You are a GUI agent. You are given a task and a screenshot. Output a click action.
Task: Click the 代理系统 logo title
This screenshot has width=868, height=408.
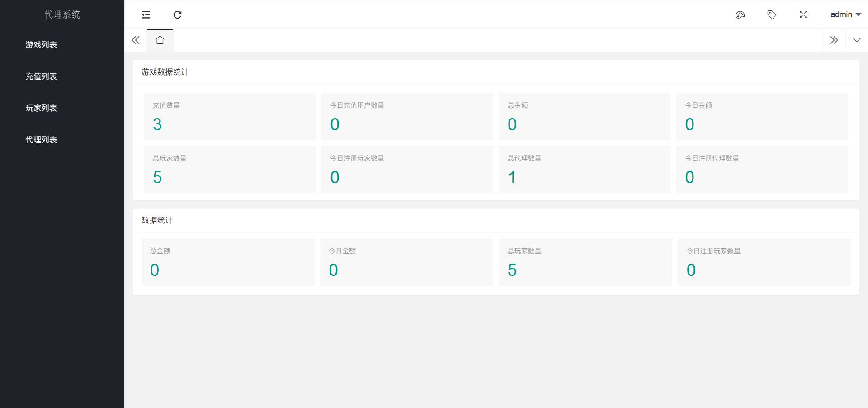point(62,15)
